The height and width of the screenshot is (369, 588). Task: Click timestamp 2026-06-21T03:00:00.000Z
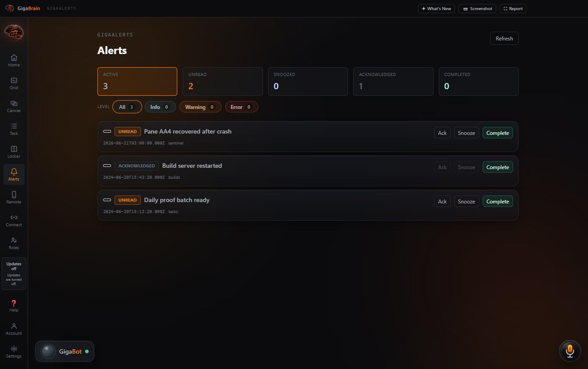(134, 143)
